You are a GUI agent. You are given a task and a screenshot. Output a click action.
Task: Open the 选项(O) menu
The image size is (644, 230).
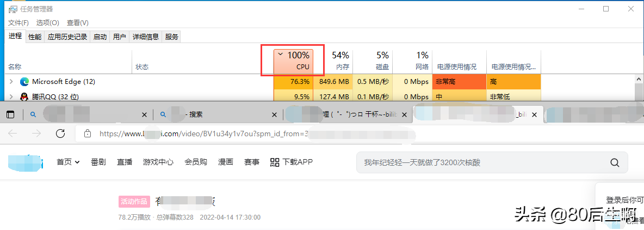tap(47, 23)
